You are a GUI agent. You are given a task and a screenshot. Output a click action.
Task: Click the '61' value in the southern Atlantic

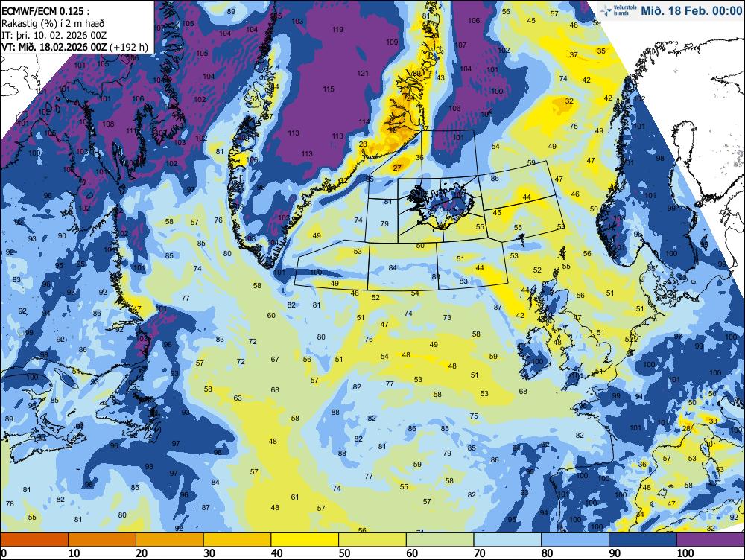295,497
